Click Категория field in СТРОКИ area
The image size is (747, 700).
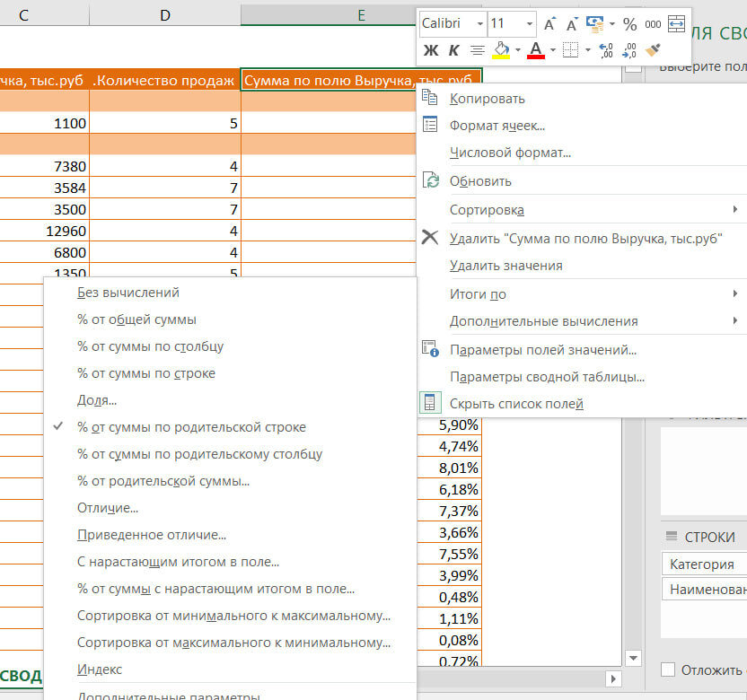pos(704,564)
